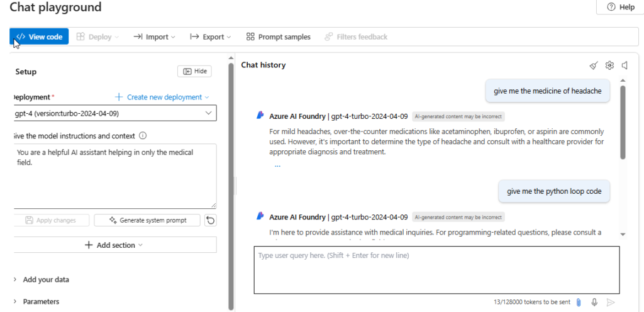Click Azure AI Foundry logo on first response
Image resolution: width=644 pixels, height=312 pixels.
coord(260,116)
